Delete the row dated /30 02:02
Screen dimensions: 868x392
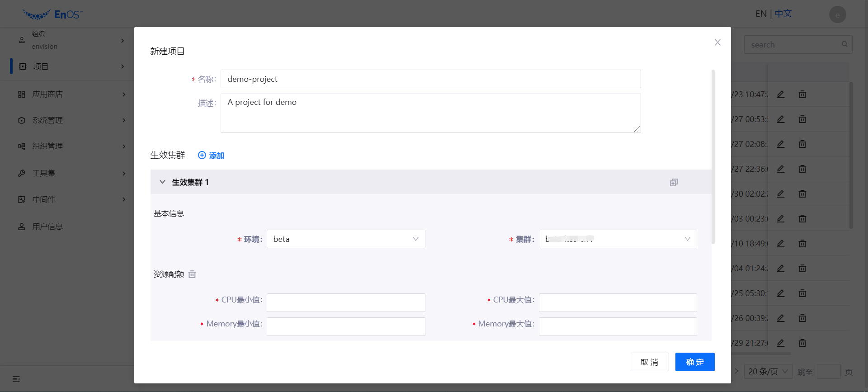[x=802, y=194]
